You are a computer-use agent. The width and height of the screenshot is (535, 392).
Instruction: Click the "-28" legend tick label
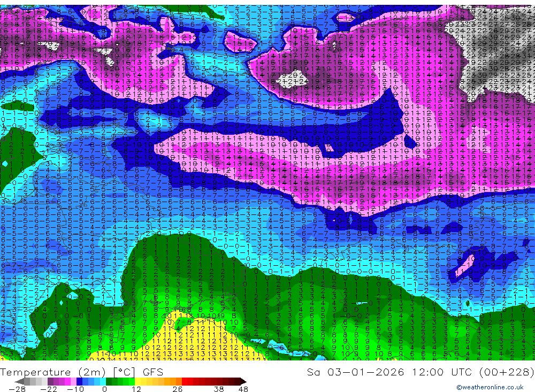click(x=17, y=389)
